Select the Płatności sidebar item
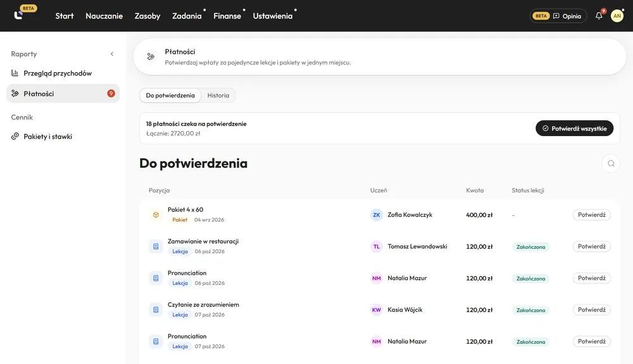Viewport: 633px width, 364px height. (63, 94)
